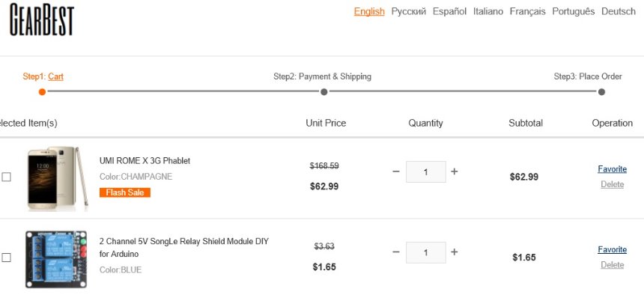
Task: Open the UMI ROME X phone thumbnail
Action: coord(58,178)
